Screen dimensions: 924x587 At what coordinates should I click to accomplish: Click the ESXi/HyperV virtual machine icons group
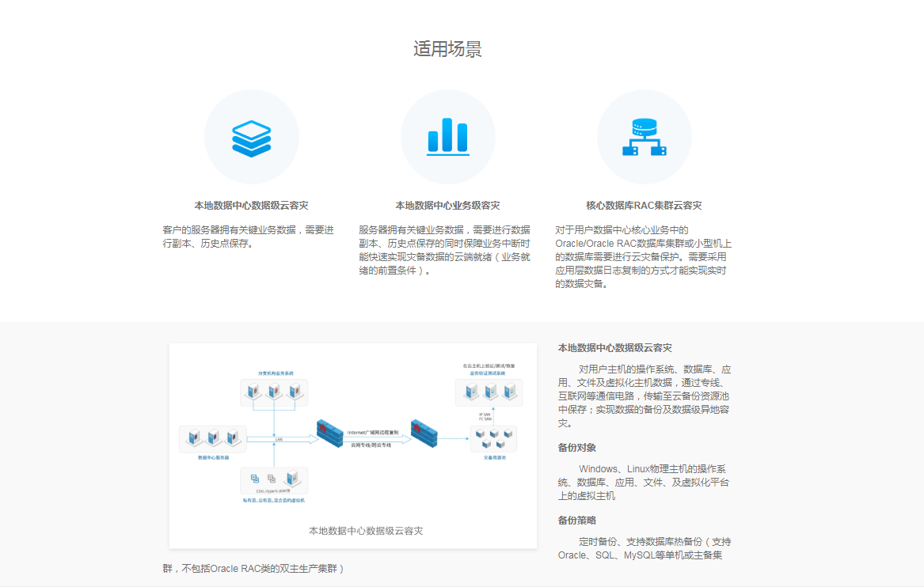pos(274,479)
